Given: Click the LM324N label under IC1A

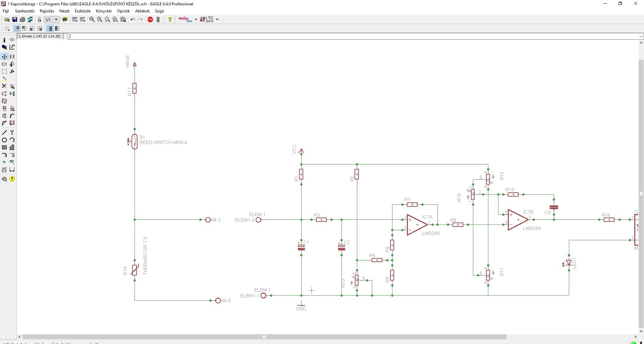Looking at the screenshot, I should tap(431, 233).
